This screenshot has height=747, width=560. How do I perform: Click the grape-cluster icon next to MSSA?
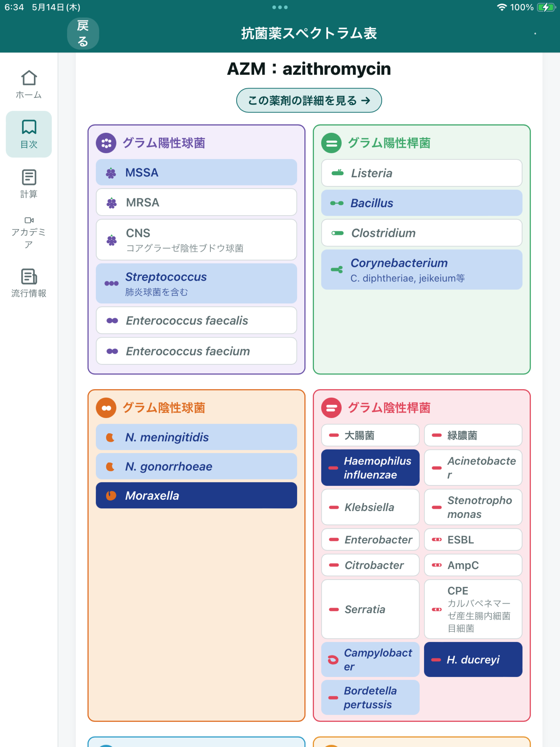(111, 173)
